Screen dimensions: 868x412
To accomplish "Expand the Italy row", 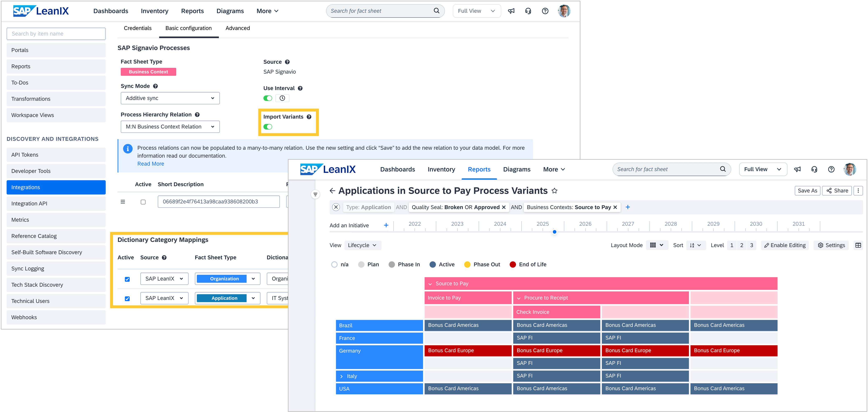I will (x=341, y=376).
